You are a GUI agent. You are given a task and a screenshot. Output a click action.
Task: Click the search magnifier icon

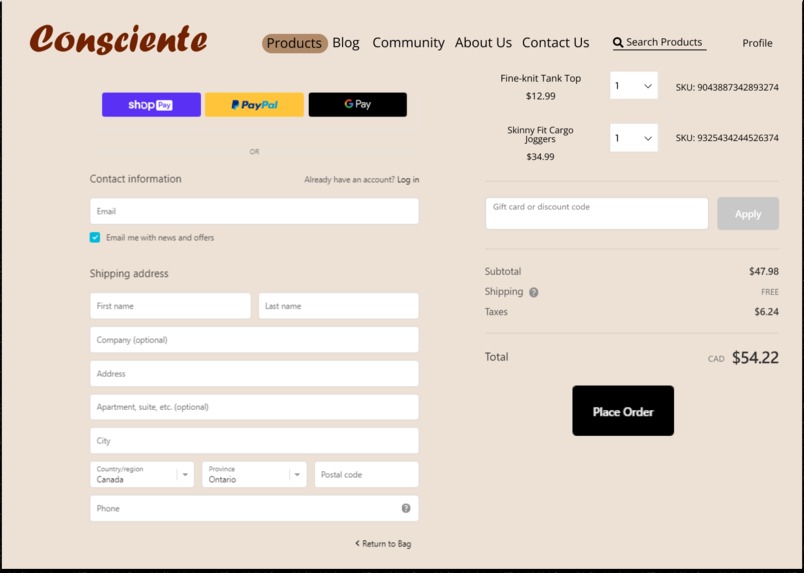coord(618,43)
